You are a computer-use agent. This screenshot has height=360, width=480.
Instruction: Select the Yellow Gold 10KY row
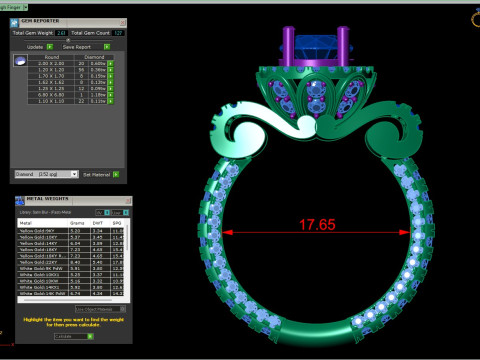pyautogui.click(x=71, y=237)
